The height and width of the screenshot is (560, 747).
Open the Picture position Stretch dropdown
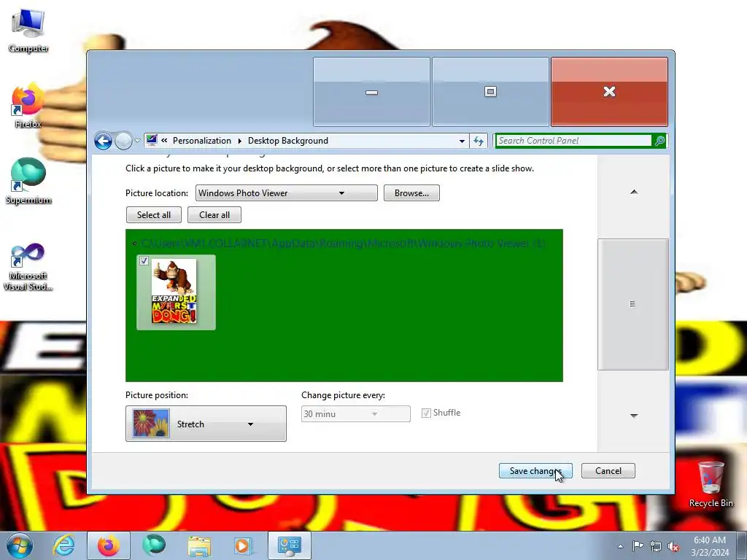point(206,424)
